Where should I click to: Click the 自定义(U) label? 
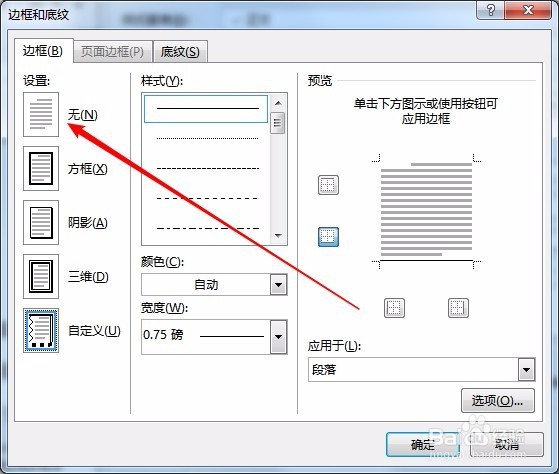(94, 331)
